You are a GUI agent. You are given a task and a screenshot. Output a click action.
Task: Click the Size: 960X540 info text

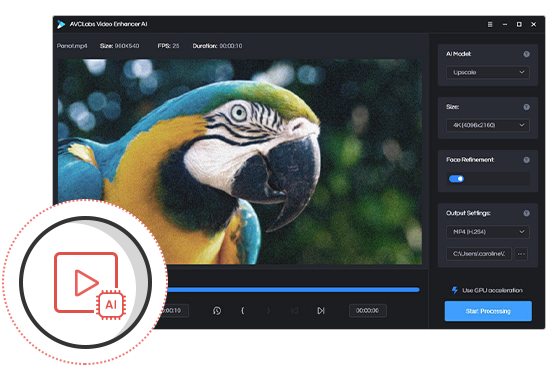[x=119, y=46]
